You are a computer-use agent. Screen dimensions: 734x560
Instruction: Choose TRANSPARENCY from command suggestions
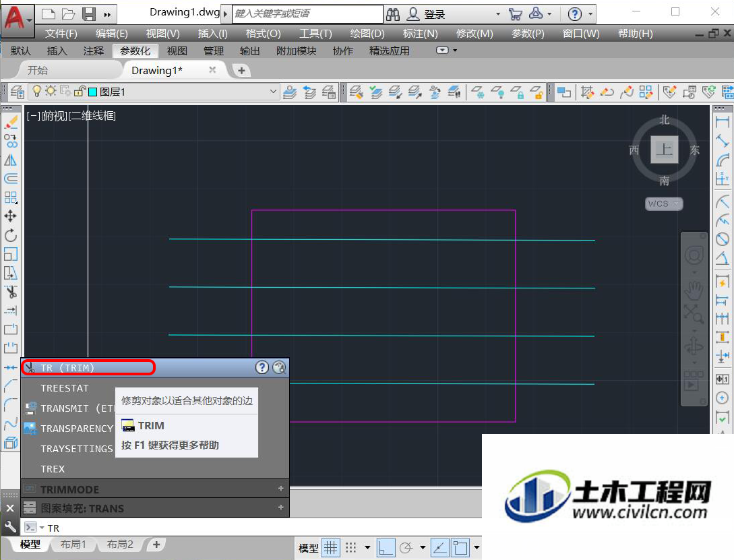coord(77,428)
